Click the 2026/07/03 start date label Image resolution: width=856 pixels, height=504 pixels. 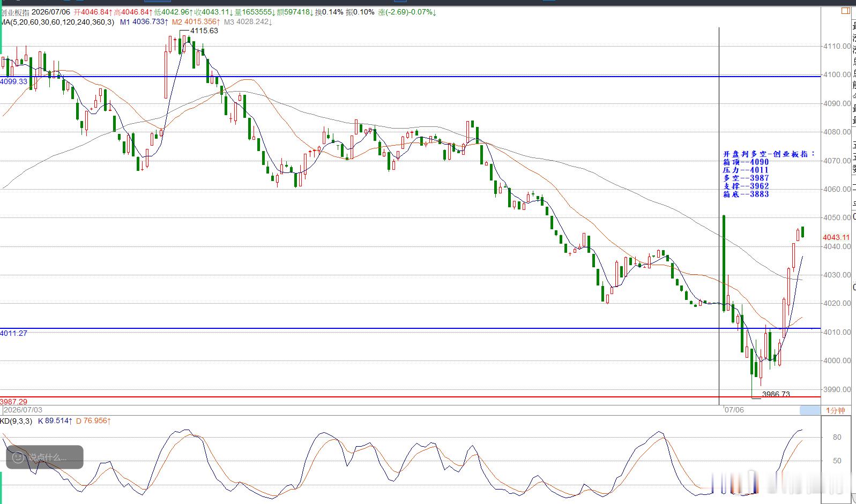[x=23, y=410]
